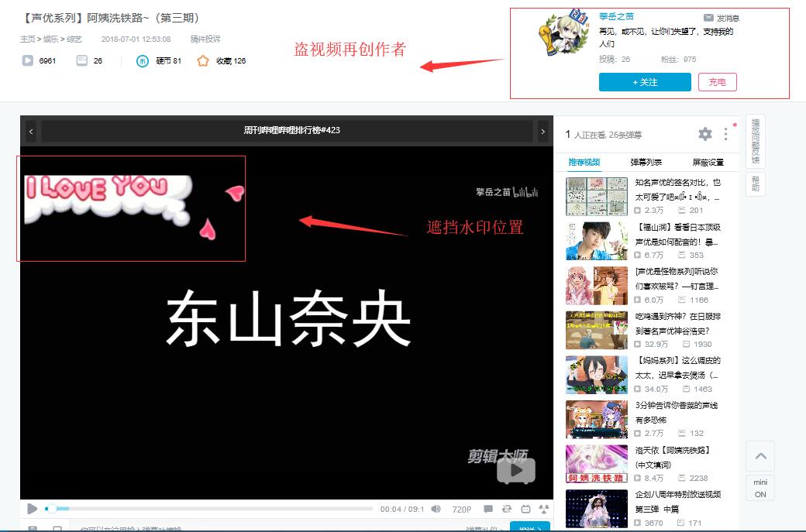Switch to 推荐视频 tab
Viewport: 806px width, 532px height.
click(584, 163)
